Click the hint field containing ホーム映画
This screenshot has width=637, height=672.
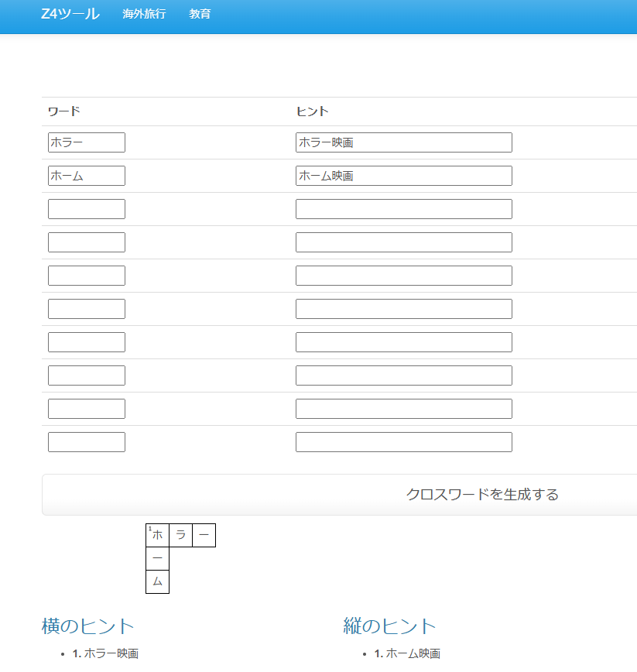pyautogui.click(x=402, y=175)
